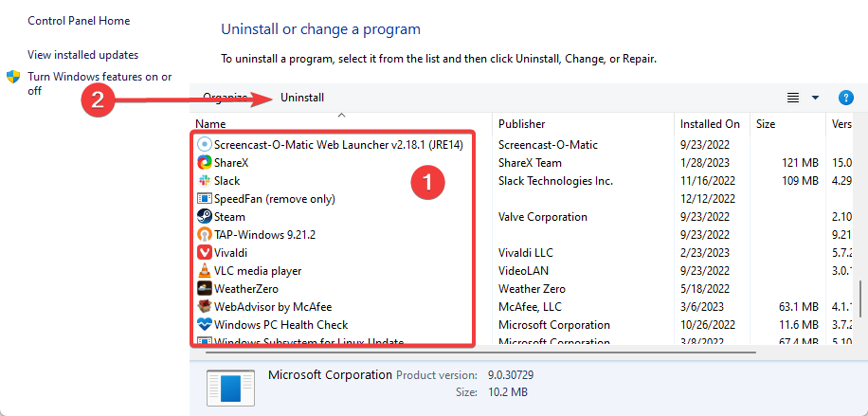Open the view options dropdown arrow

coord(815,98)
